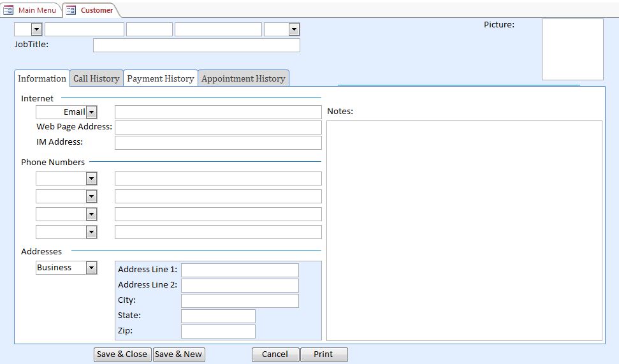
Task: Expand the Email type dropdown
Action: 92,112
